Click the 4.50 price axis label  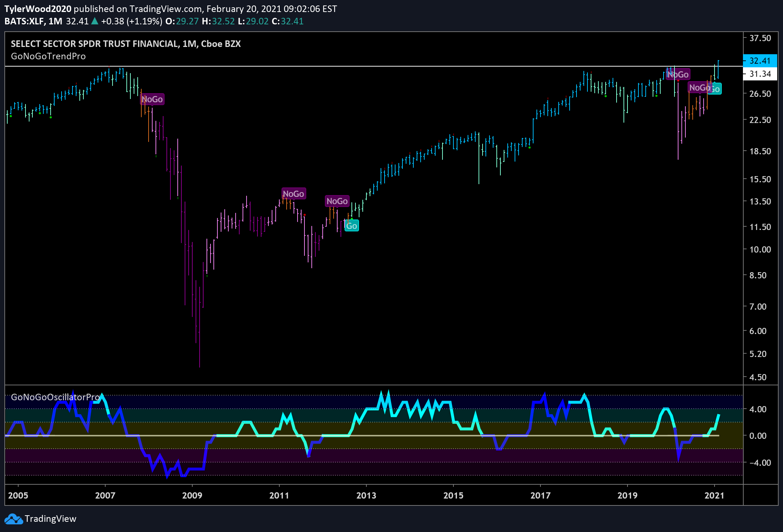pos(758,377)
